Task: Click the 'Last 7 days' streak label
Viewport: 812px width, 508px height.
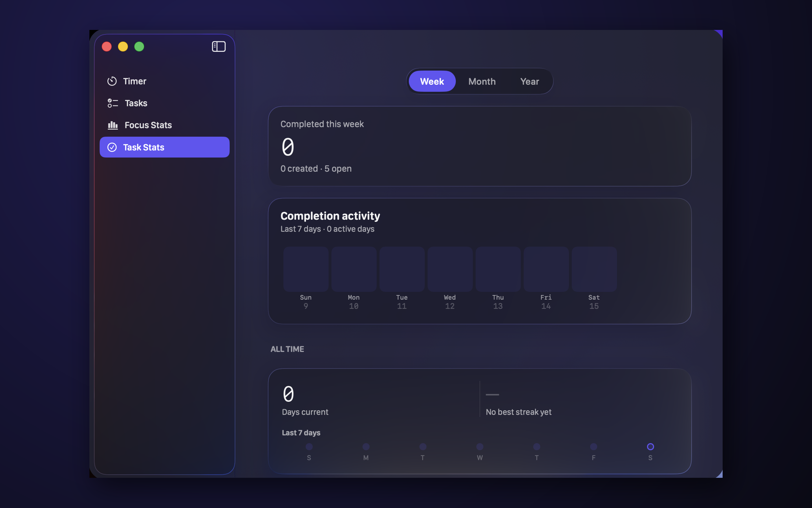Action: (x=301, y=433)
